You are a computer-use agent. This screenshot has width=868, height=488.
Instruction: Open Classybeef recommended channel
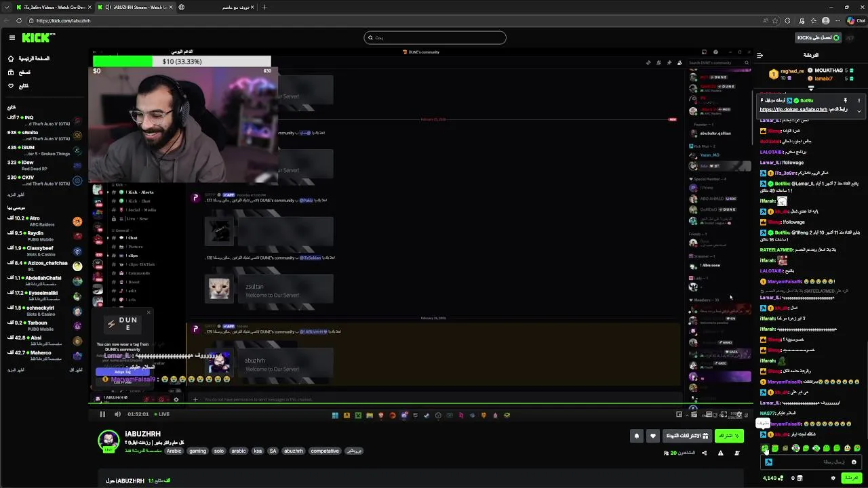43,251
